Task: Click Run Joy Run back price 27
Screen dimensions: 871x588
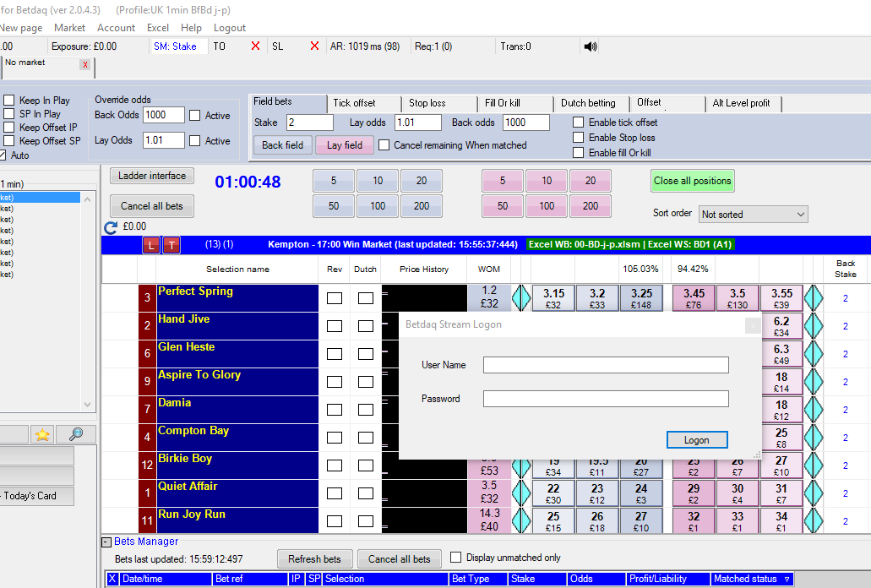Action: tap(641, 521)
